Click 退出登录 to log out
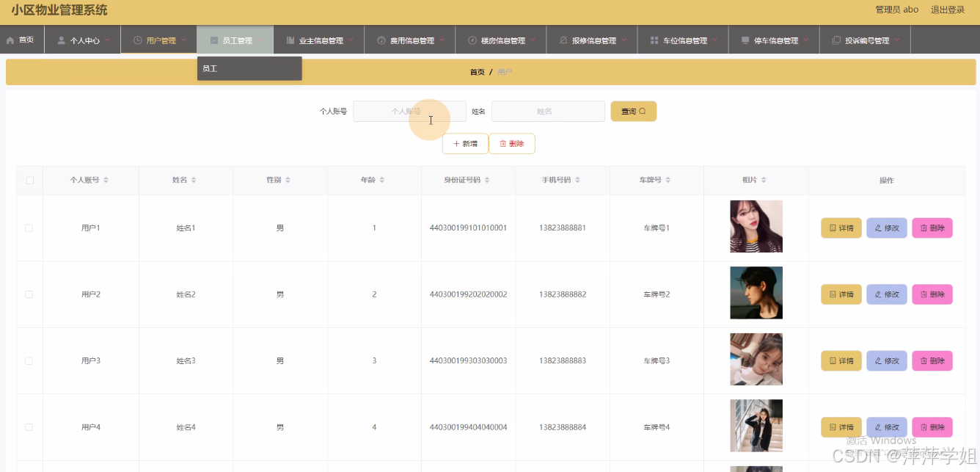980x472 pixels. pos(948,10)
